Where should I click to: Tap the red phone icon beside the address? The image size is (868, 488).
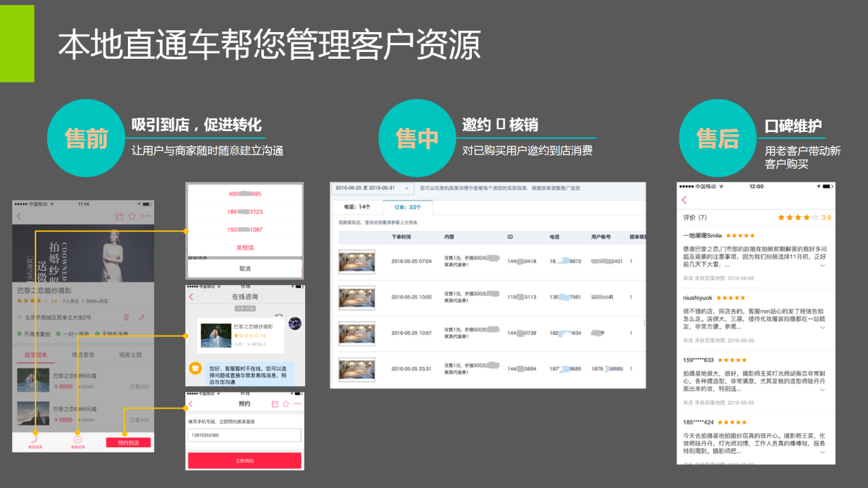coord(142,317)
